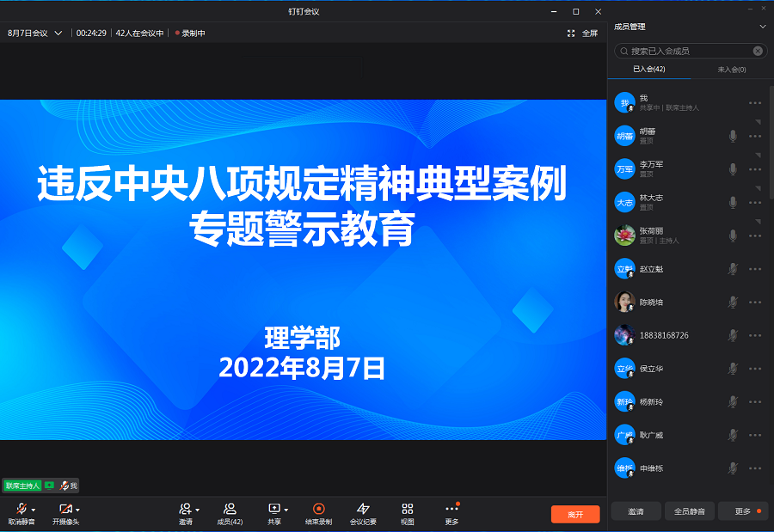Click the 共享 screen share icon
774x532 pixels.
274,509
